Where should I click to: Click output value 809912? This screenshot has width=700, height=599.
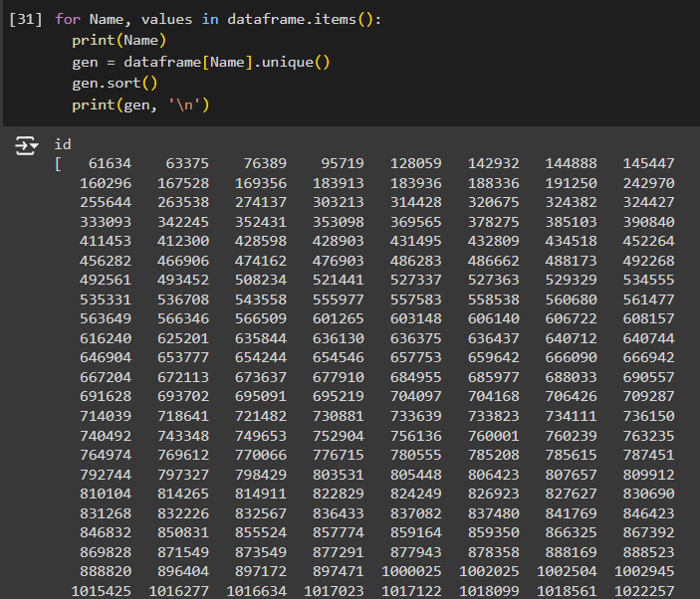click(x=648, y=475)
